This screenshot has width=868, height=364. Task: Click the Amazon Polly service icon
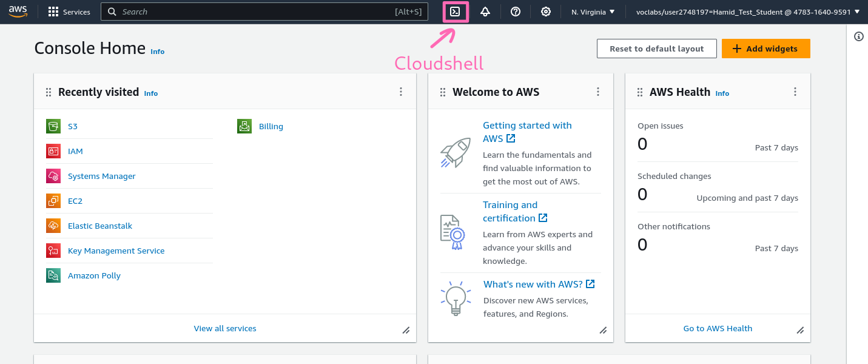pyautogui.click(x=53, y=275)
